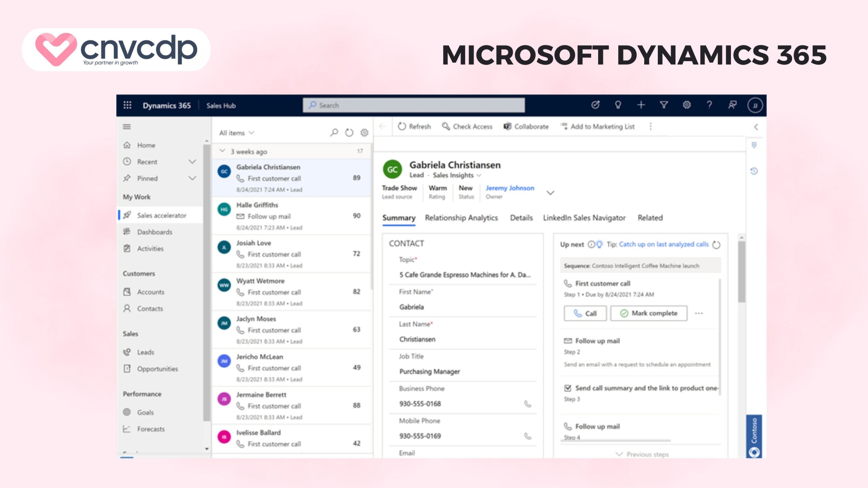Refresh the work items list with the circular arrow icon

tap(349, 133)
